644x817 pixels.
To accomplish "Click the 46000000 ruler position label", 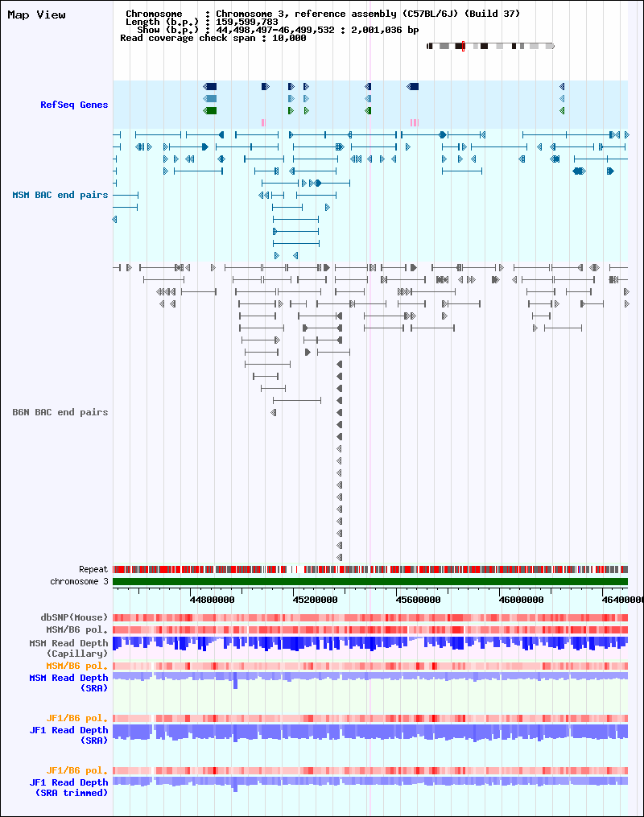I will [522, 600].
